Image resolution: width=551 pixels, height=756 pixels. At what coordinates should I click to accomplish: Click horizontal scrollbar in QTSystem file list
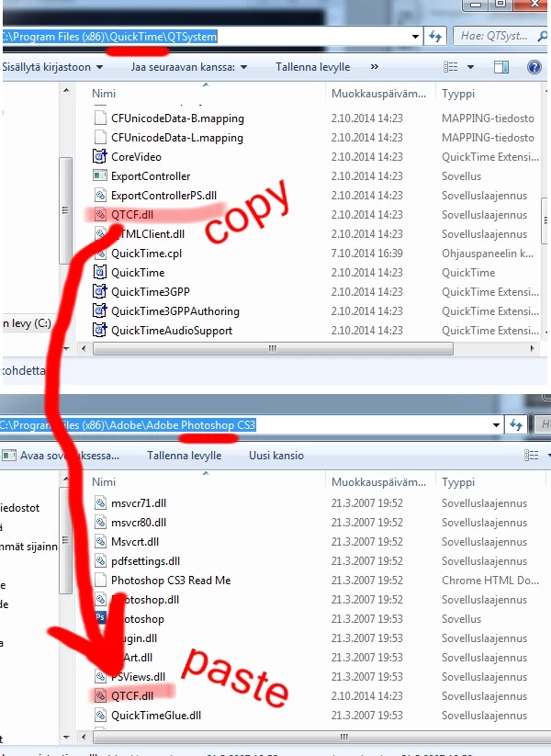tap(273, 348)
